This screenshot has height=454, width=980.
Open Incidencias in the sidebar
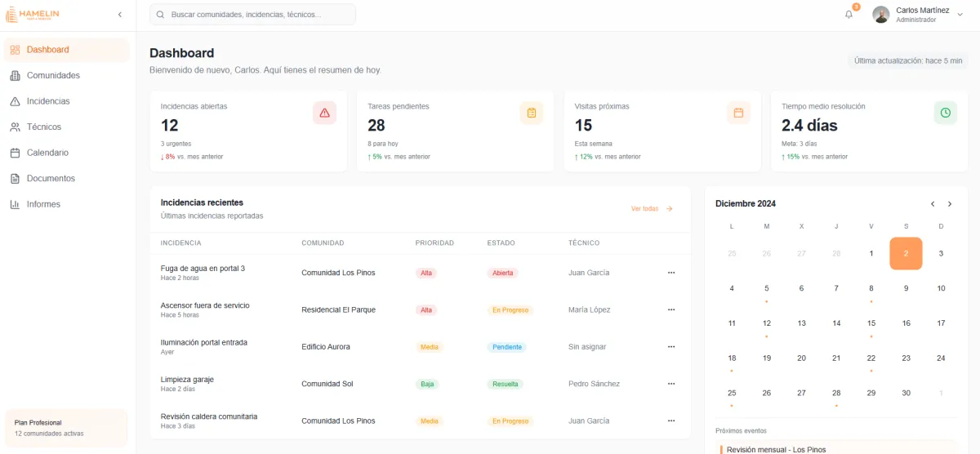(67, 101)
